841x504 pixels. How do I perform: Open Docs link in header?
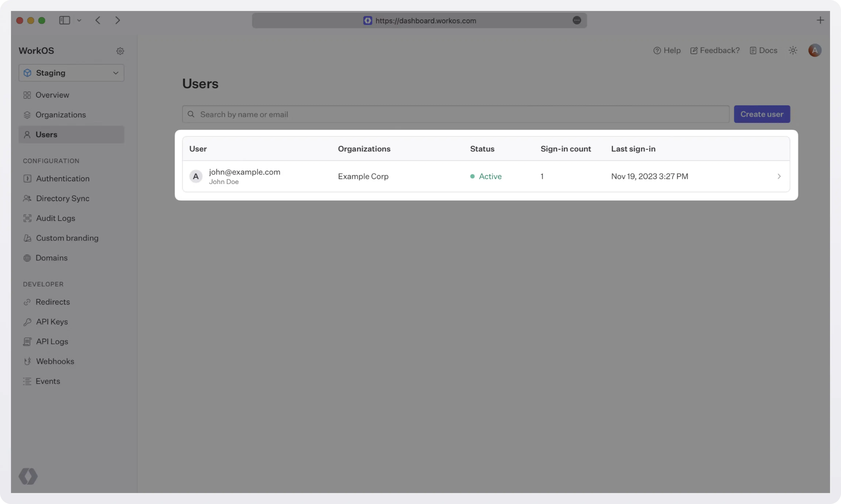764,50
